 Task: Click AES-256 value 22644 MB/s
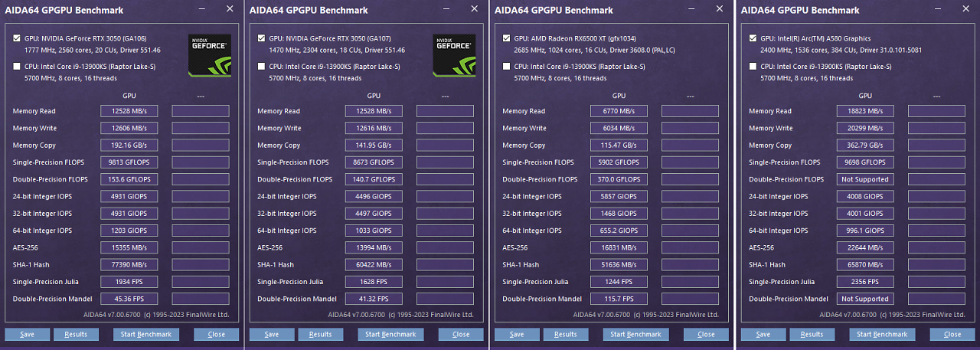(865, 247)
